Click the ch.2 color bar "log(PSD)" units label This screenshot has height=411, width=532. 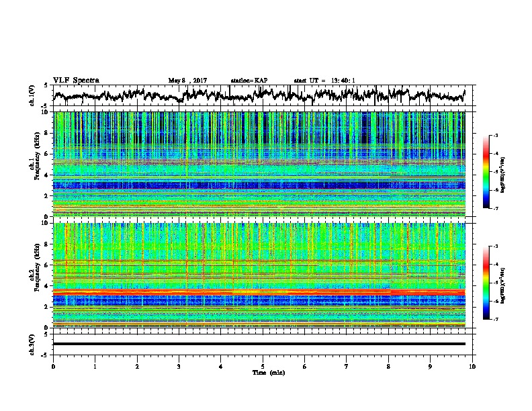503,285
